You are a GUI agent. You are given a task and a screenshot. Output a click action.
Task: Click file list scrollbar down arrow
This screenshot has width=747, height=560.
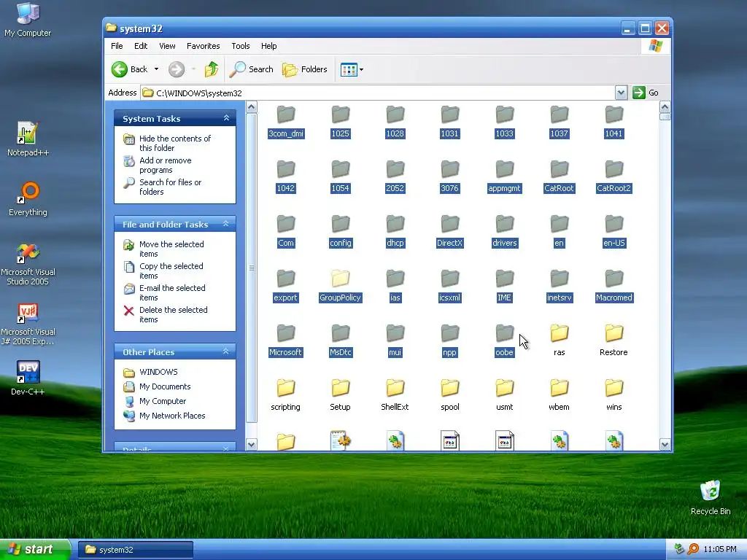pyautogui.click(x=665, y=444)
